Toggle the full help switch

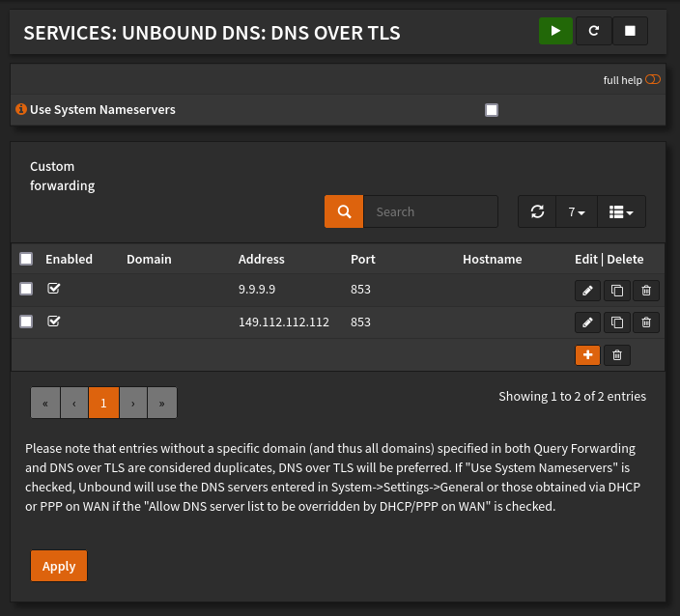pyautogui.click(x=653, y=79)
